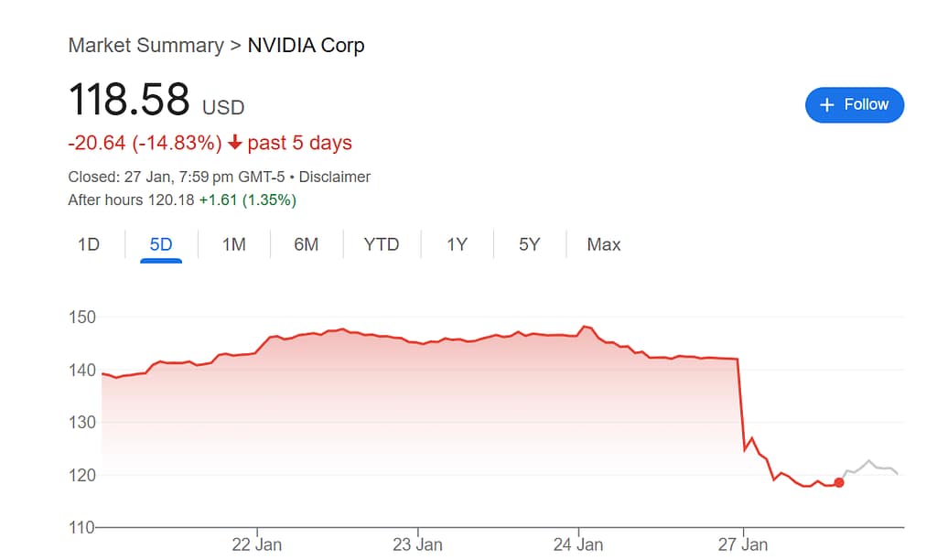The height and width of the screenshot is (560, 937).
Task: Click the 27 Jan axis label
Action: tap(743, 544)
